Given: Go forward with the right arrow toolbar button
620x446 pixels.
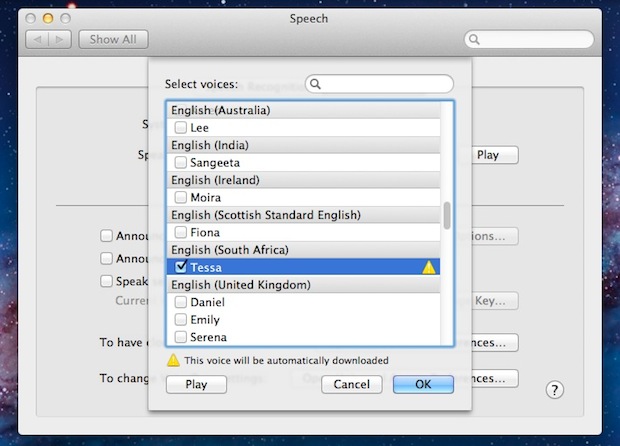Looking at the screenshot, I should (60, 40).
